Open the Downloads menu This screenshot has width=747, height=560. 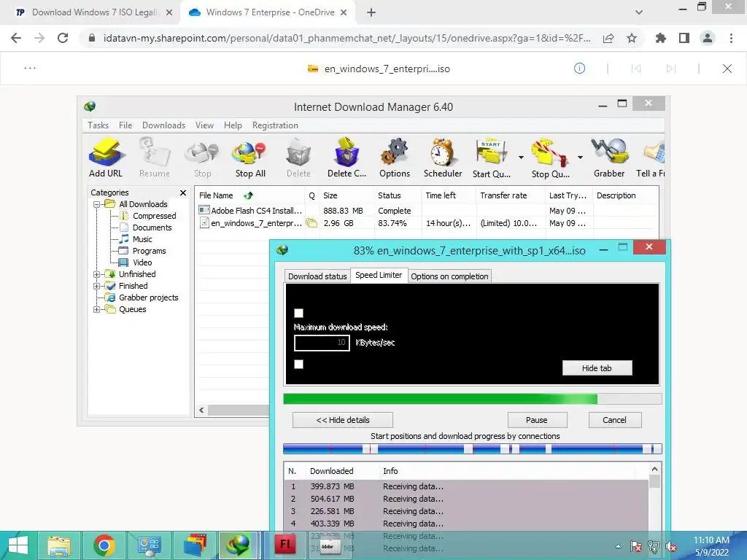[x=164, y=125]
